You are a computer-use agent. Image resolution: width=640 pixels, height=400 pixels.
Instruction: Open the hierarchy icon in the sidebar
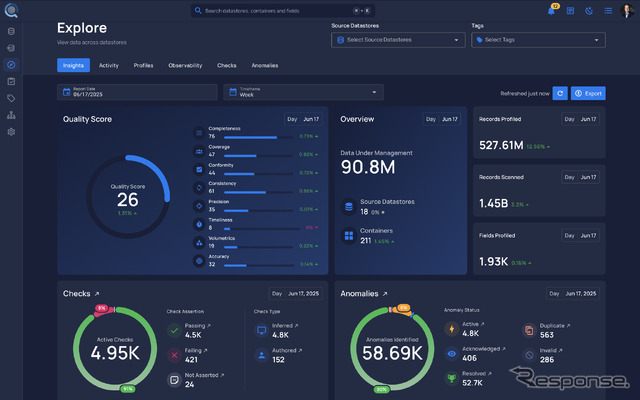point(11,115)
